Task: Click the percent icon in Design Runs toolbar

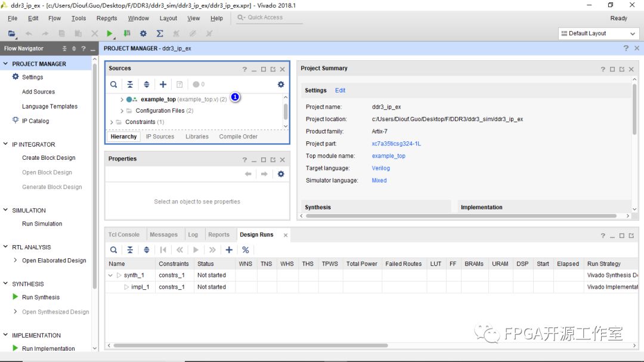Action: click(245, 250)
